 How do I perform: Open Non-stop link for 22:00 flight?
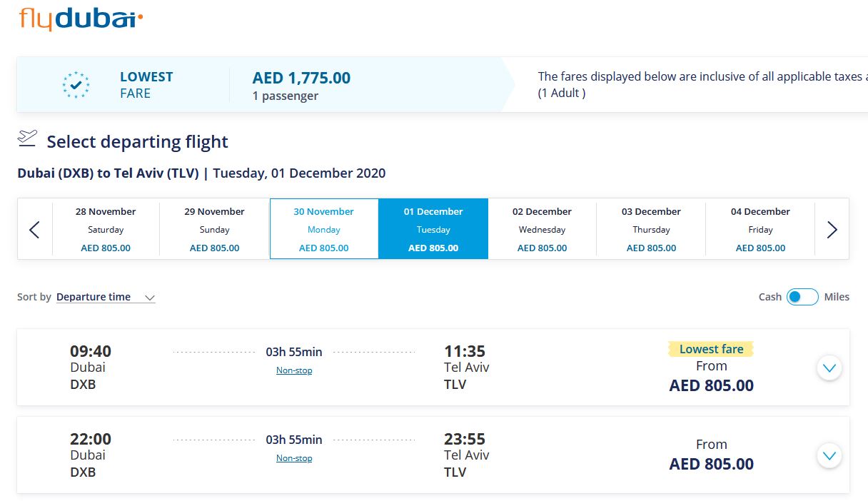[294, 458]
